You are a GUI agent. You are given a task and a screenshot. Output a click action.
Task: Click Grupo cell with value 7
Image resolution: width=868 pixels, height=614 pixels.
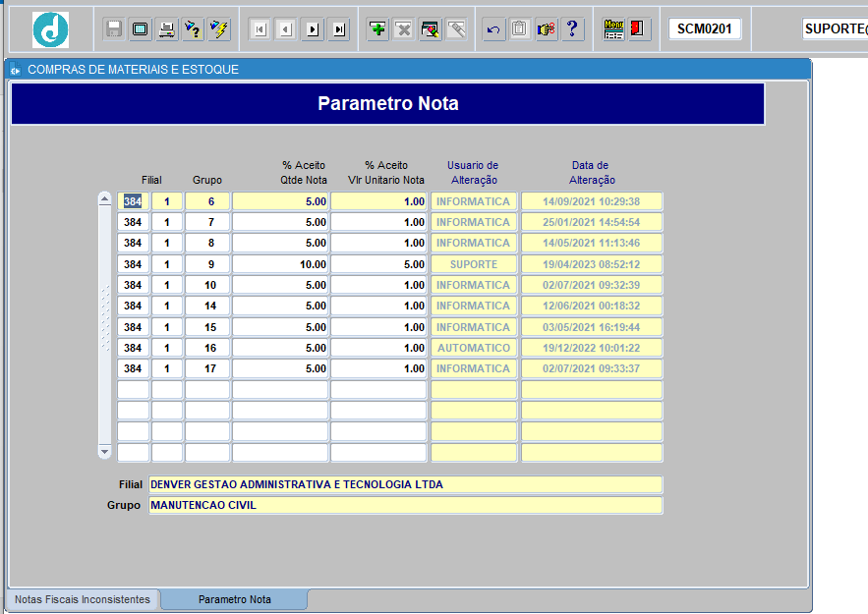(x=207, y=222)
